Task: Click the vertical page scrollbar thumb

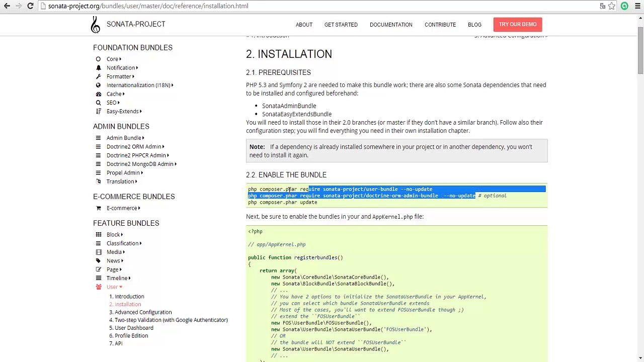Action: click(640, 50)
